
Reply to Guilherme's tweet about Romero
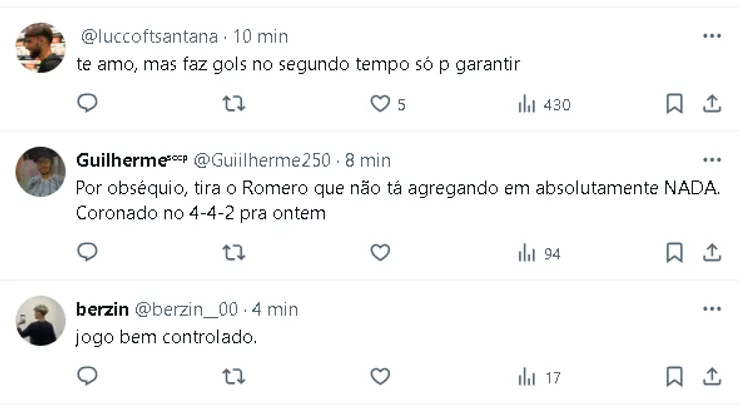[x=88, y=253]
